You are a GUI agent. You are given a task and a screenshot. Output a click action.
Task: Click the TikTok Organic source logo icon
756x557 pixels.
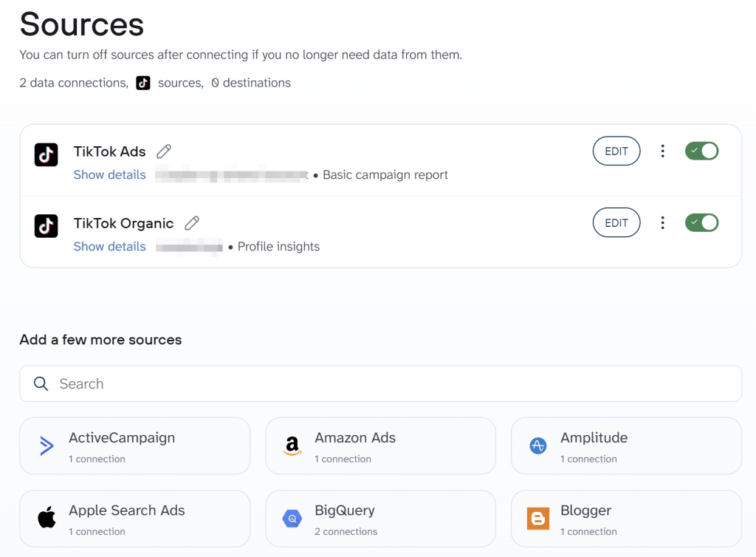(x=47, y=226)
